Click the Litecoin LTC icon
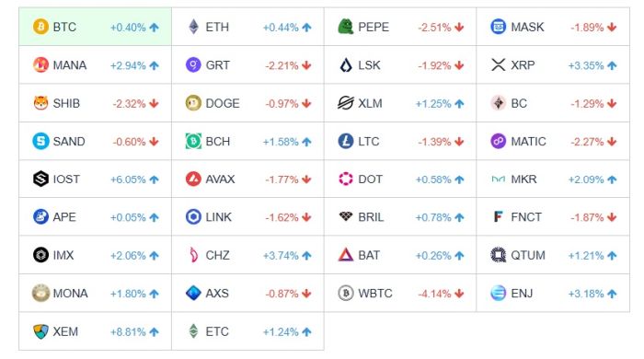This screenshot has height=359, width=644. (x=346, y=142)
